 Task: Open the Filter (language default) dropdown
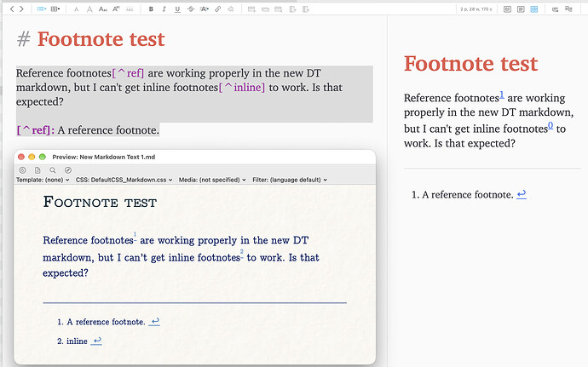pyautogui.click(x=290, y=180)
